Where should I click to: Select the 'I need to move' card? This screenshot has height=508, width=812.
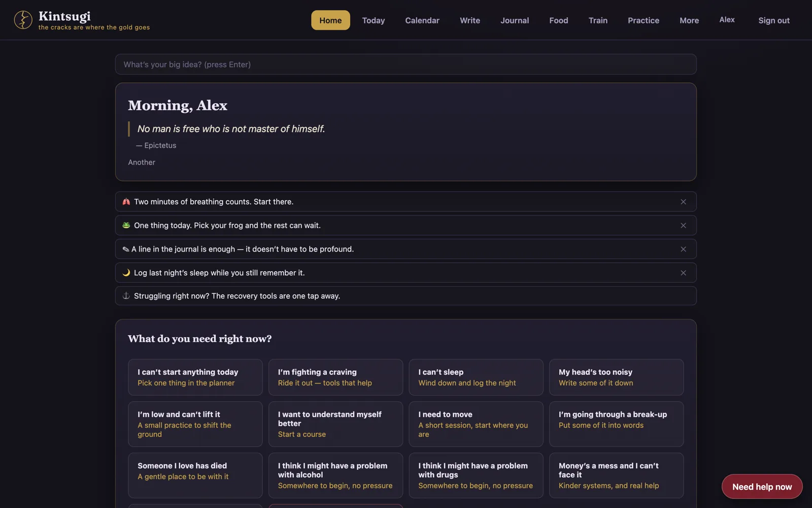(476, 424)
